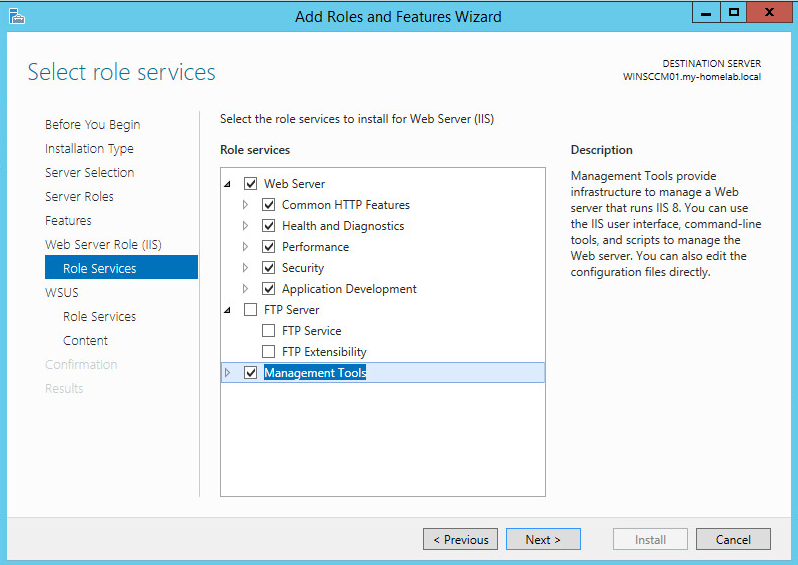Uncheck the Web Server checkbox

pos(251,184)
